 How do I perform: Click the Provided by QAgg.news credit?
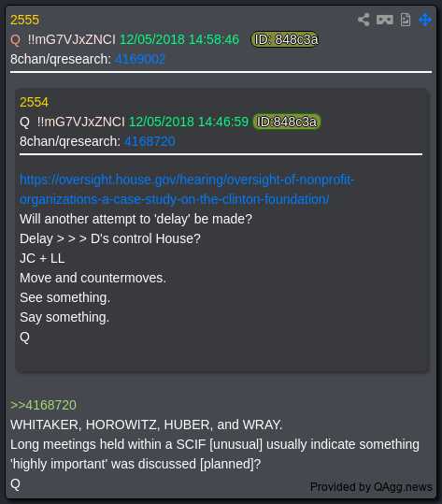click(371, 487)
